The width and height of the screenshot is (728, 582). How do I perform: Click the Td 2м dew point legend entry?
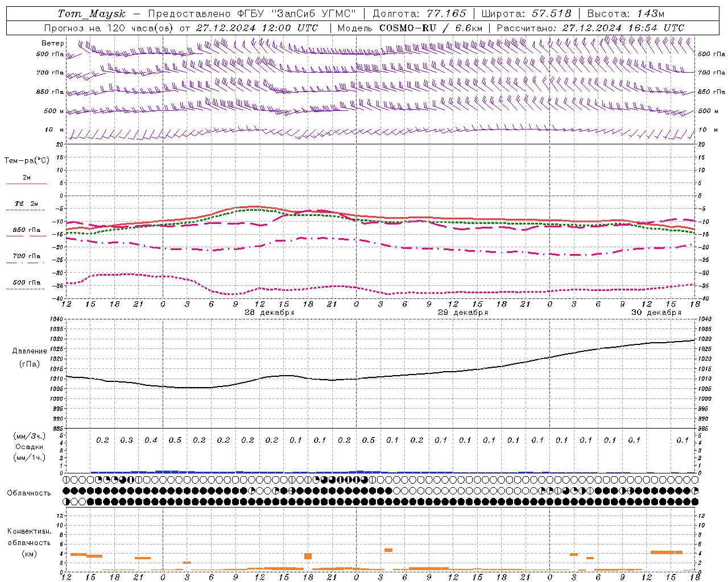[27, 203]
